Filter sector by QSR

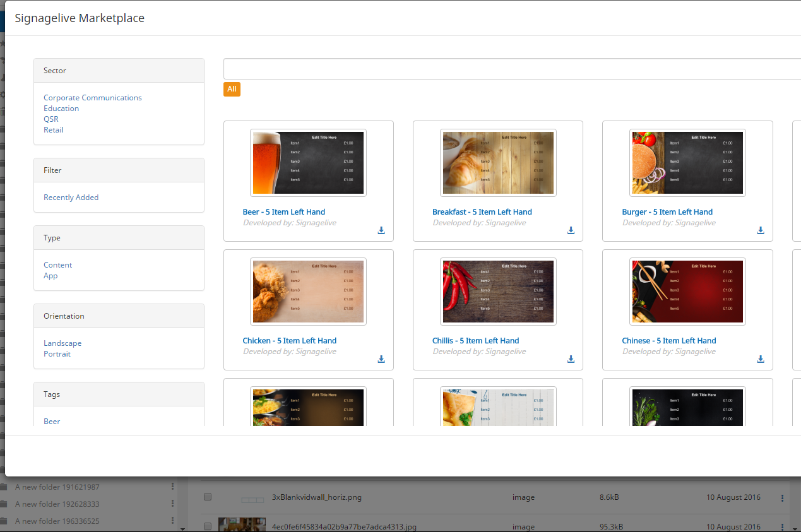[x=51, y=119]
